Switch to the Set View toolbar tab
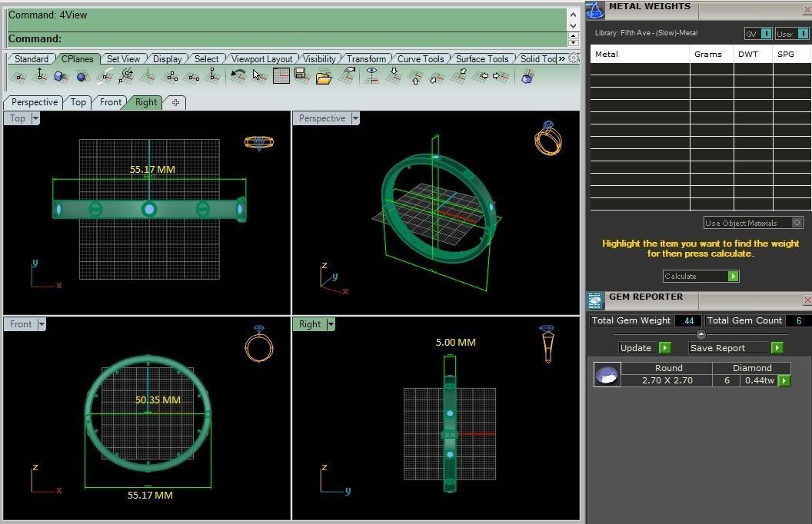812x524 pixels. 123,59
